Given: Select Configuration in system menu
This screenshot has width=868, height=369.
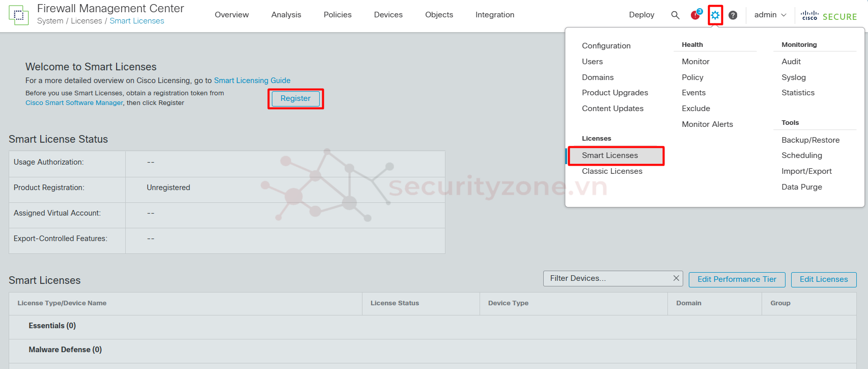Looking at the screenshot, I should click(606, 46).
